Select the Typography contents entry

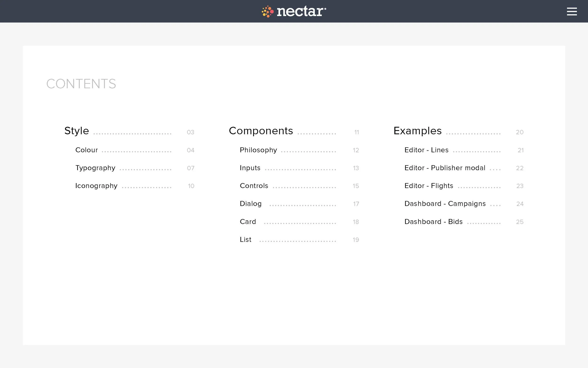coord(95,168)
